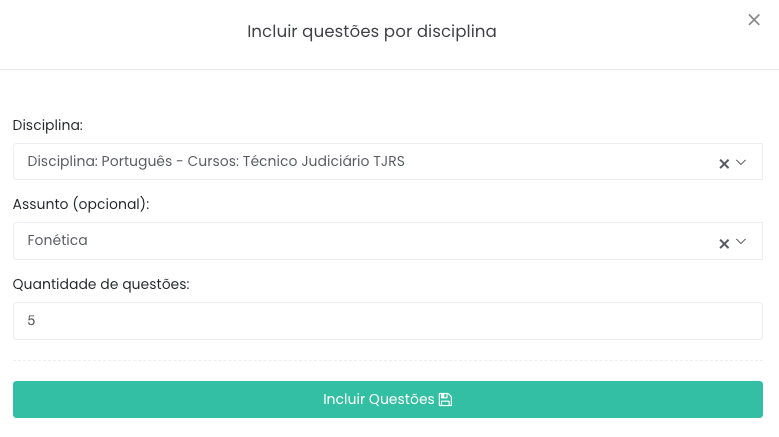Click empty middle area of Disciplina selector
The width and height of the screenshot is (779, 437).
(x=560, y=162)
